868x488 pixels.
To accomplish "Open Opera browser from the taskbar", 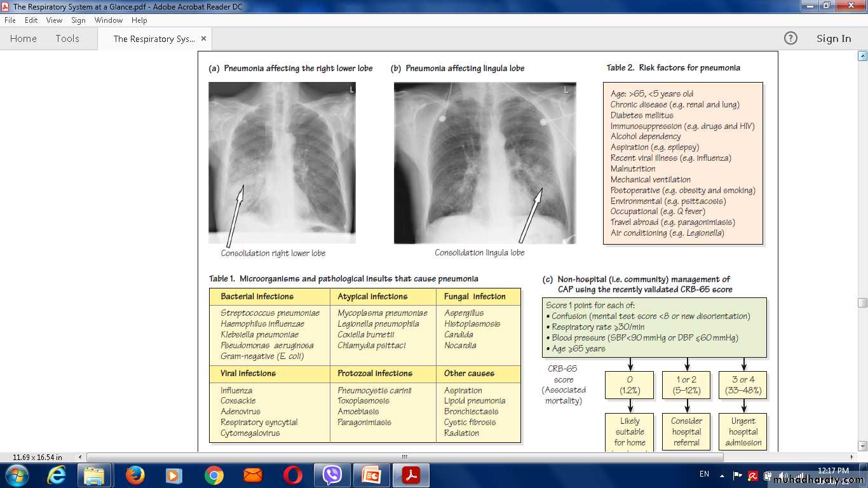I will click(x=292, y=475).
